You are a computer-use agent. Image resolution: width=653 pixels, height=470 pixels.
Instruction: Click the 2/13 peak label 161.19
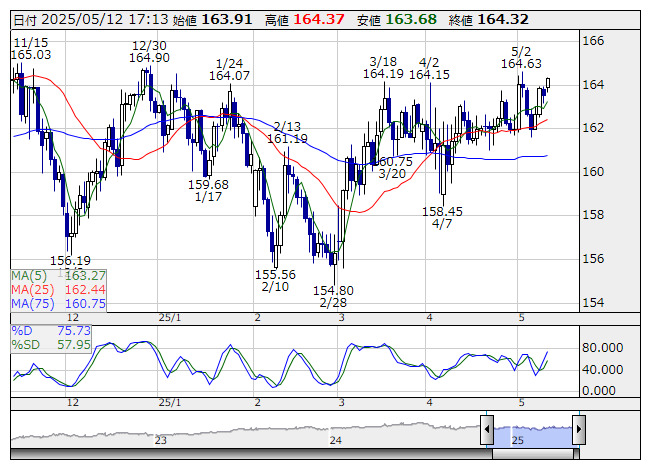click(x=287, y=132)
